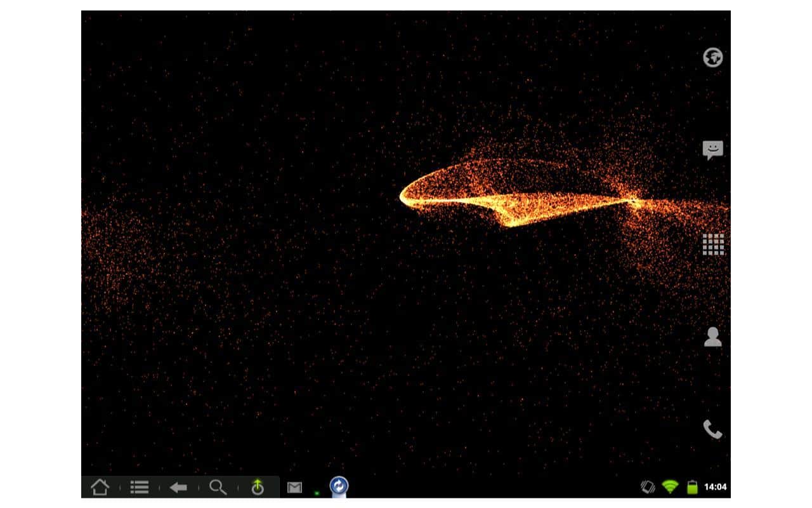Launch the Phone dialer handset icon
This screenshot has width=812, height=508.
713,430
